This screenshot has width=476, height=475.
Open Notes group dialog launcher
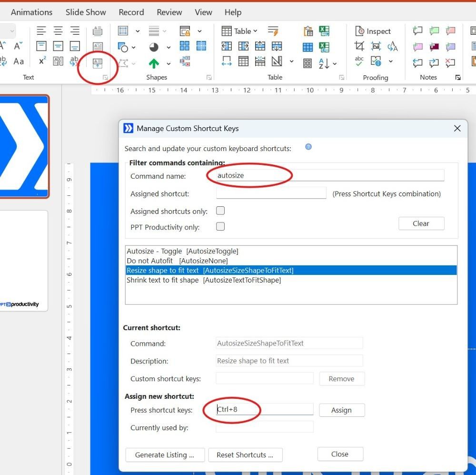click(x=458, y=78)
